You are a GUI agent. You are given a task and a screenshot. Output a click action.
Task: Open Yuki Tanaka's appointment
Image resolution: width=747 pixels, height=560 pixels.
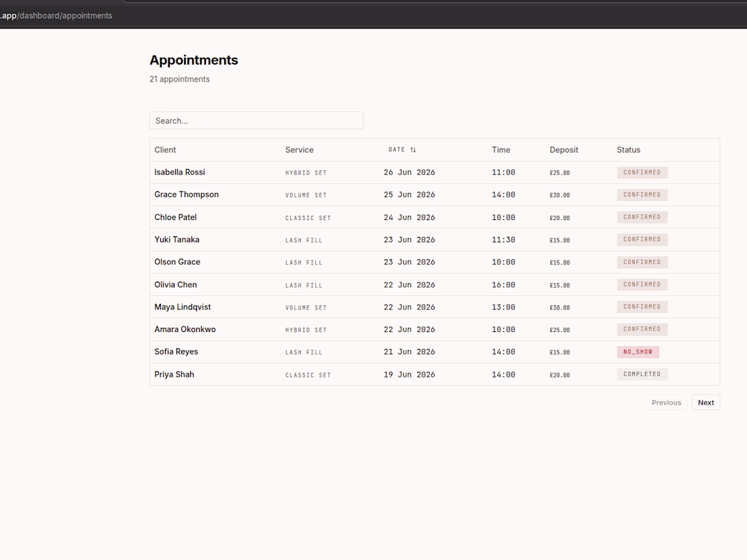(x=435, y=240)
